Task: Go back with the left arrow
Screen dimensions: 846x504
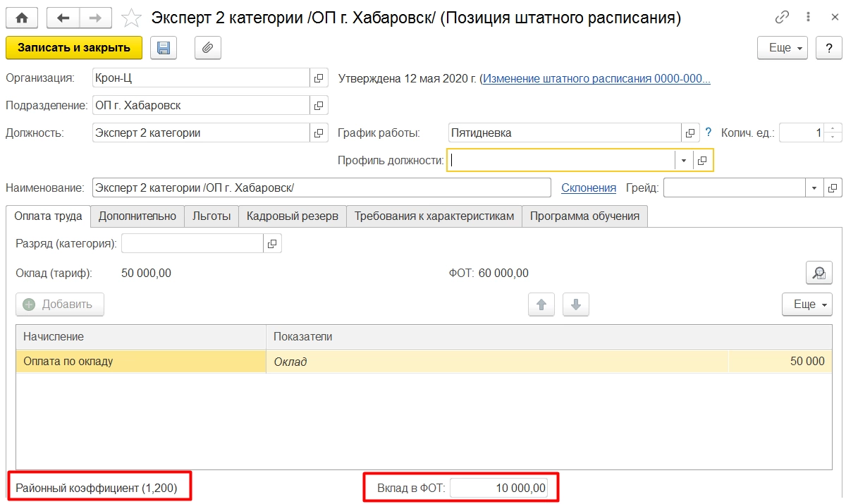Action: (63, 18)
